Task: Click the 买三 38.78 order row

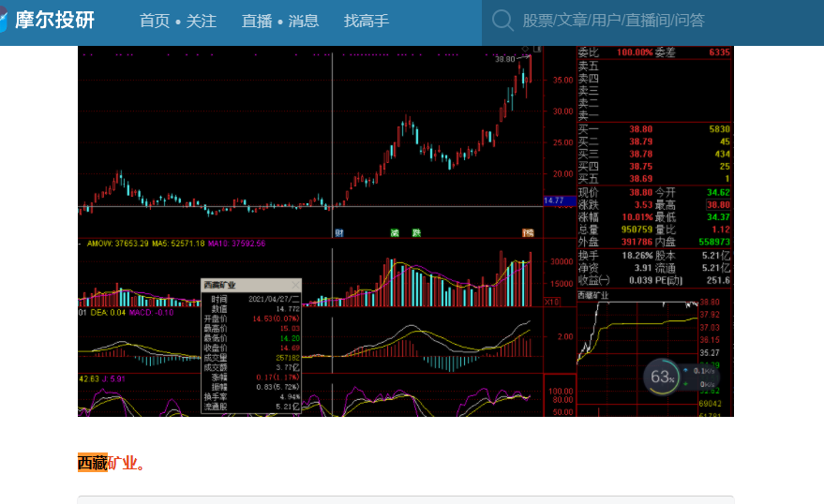Action: [653, 154]
